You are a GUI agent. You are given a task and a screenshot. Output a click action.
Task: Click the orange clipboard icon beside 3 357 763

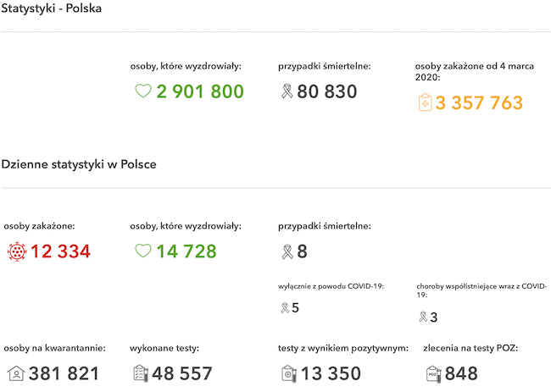(x=425, y=102)
